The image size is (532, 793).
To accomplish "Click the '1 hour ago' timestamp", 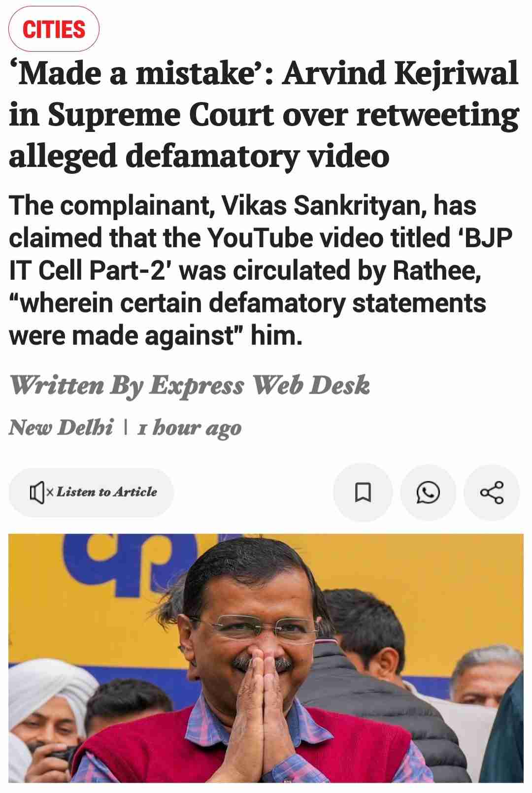I will tap(190, 429).
